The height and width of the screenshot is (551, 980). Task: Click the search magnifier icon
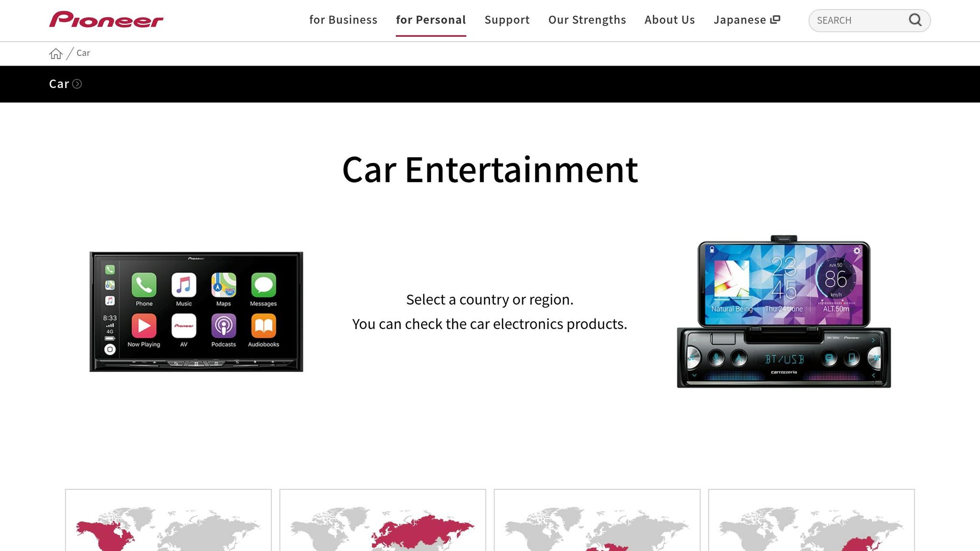pos(915,20)
